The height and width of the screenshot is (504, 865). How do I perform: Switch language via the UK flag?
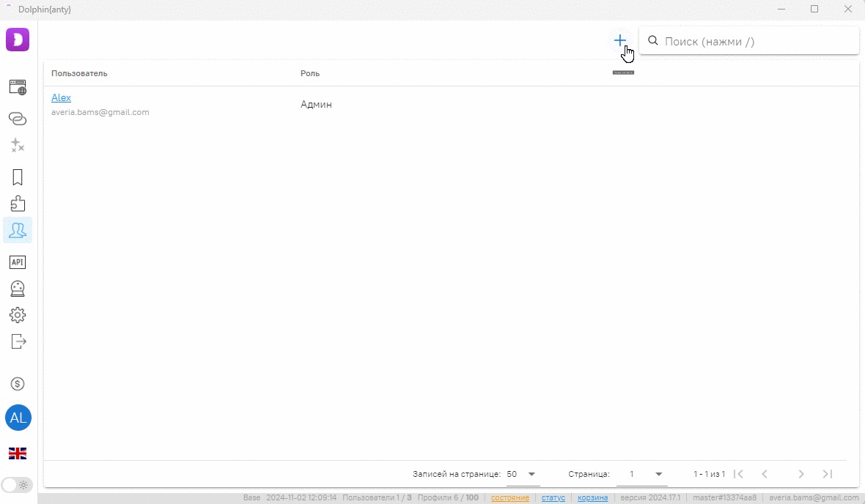(x=18, y=453)
